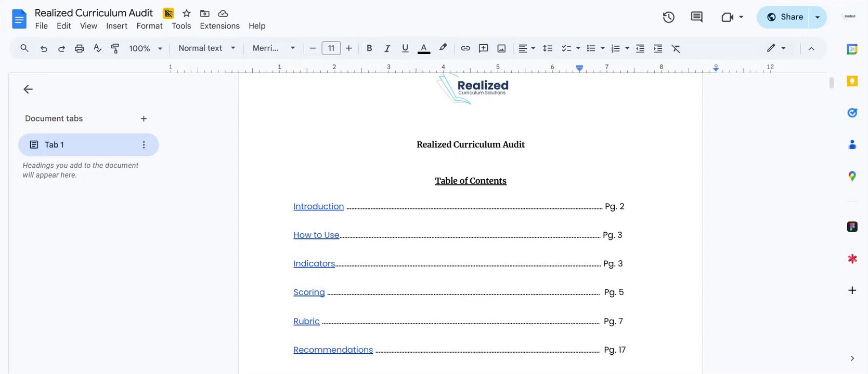The height and width of the screenshot is (374, 868).
Task: Open the File menu
Action: click(42, 26)
